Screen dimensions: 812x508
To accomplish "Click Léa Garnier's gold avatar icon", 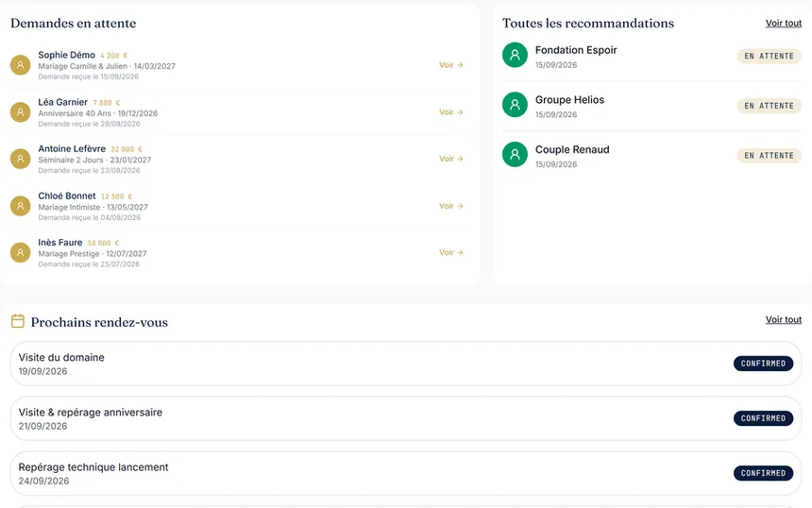I will coord(20,111).
